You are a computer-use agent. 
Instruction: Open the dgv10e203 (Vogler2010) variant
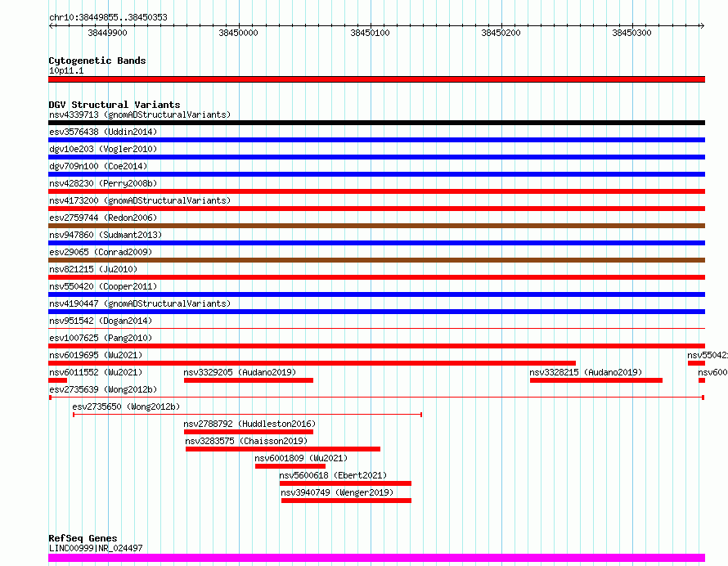103,149
